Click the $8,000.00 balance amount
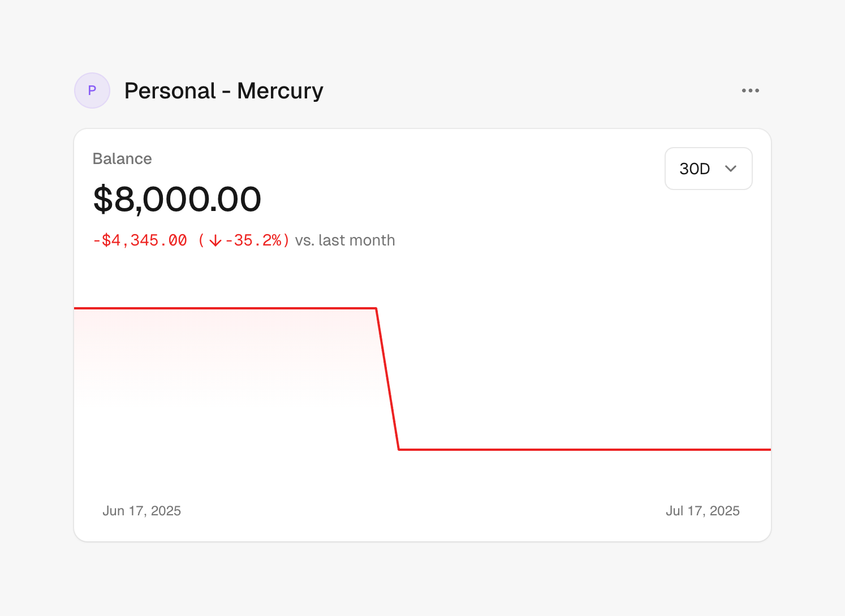 (177, 199)
